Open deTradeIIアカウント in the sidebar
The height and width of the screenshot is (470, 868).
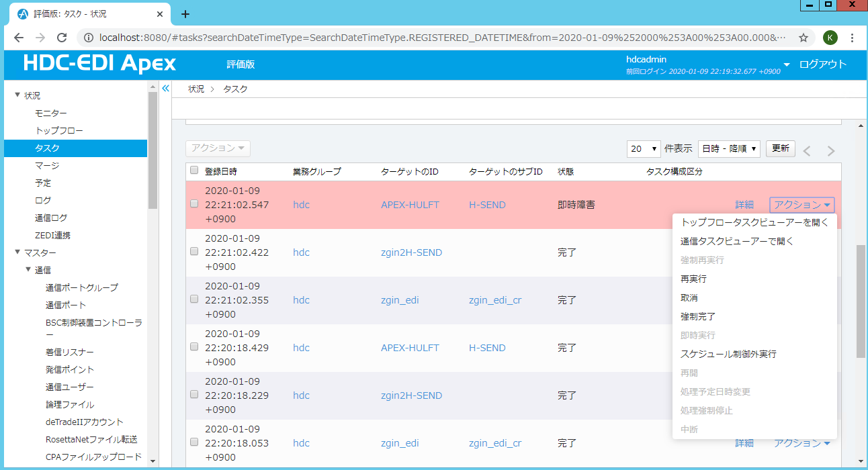tap(85, 422)
